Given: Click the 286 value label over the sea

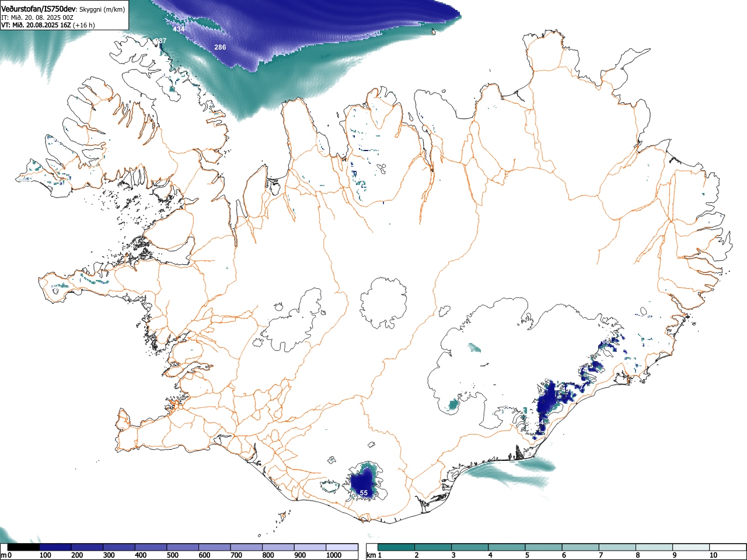Looking at the screenshot, I should tap(220, 47).
